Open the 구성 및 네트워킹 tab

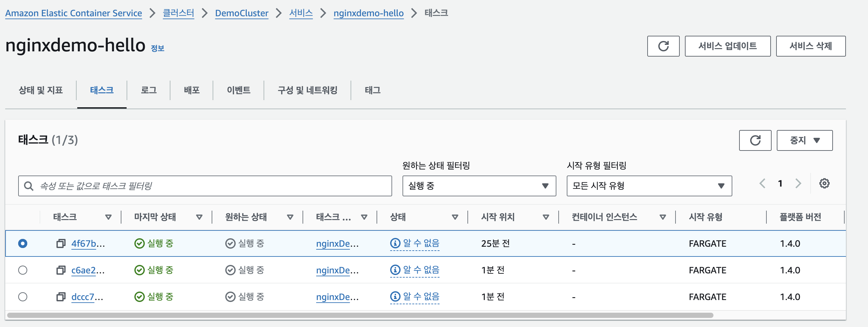click(x=307, y=90)
